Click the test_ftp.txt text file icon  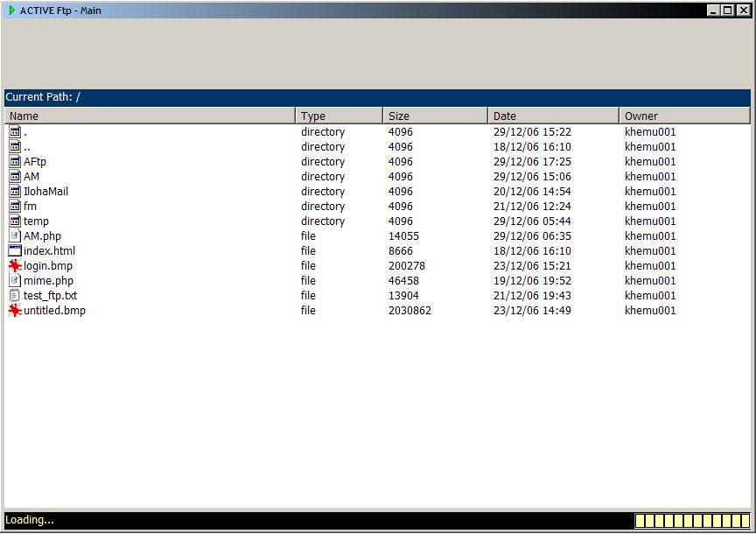15,296
